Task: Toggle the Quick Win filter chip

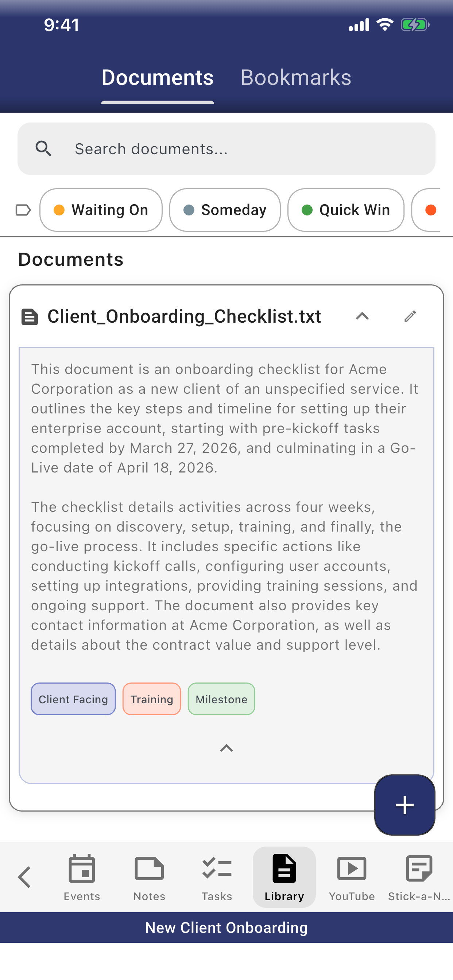Action: click(x=346, y=210)
